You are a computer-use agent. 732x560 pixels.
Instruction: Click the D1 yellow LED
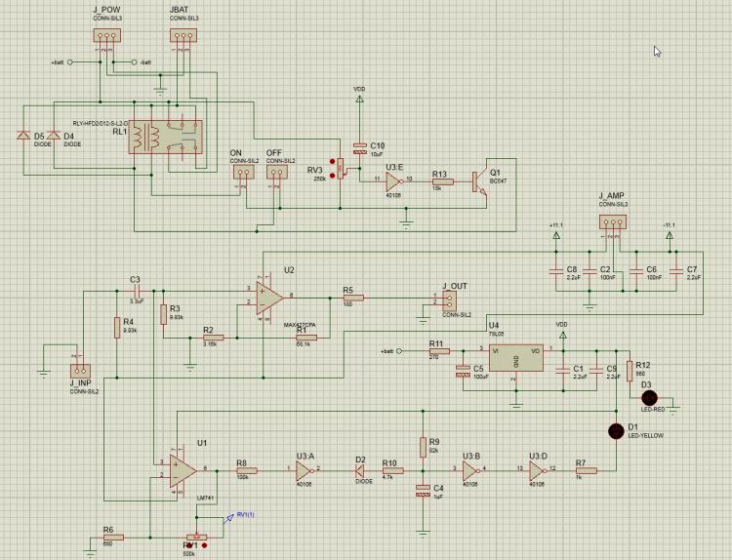tap(616, 431)
